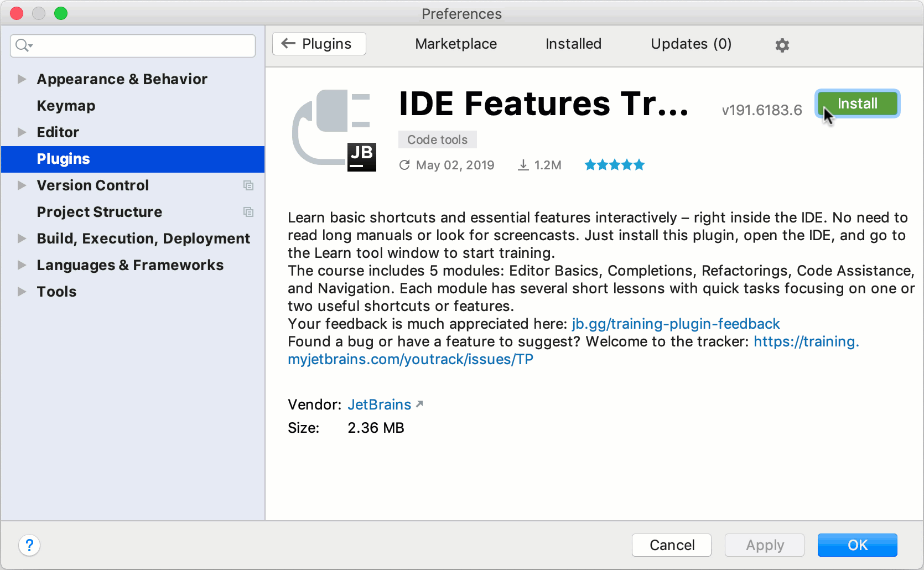Image resolution: width=924 pixels, height=570 pixels.
Task: Select Keymap in the settings tree
Action: (x=66, y=106)
